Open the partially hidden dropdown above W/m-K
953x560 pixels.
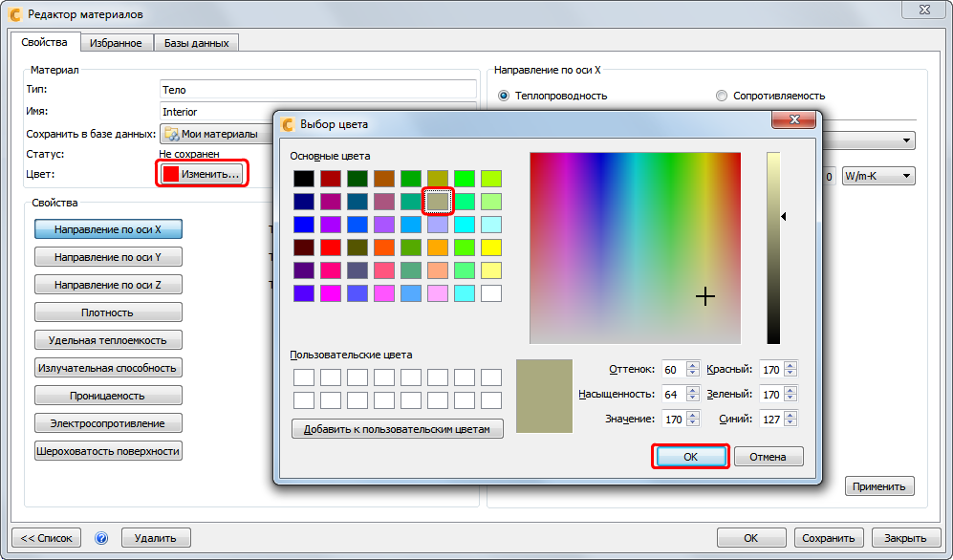point(869,140)
